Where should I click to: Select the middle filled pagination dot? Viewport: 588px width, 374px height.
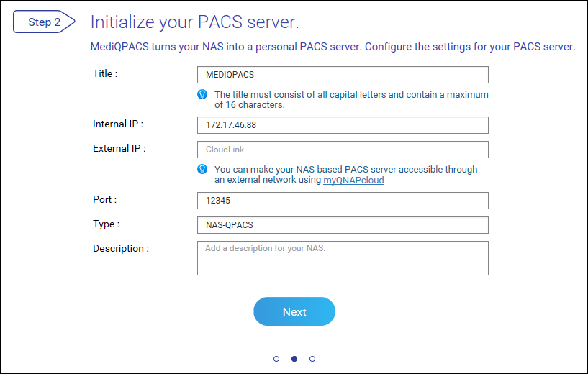pos(294,358)
